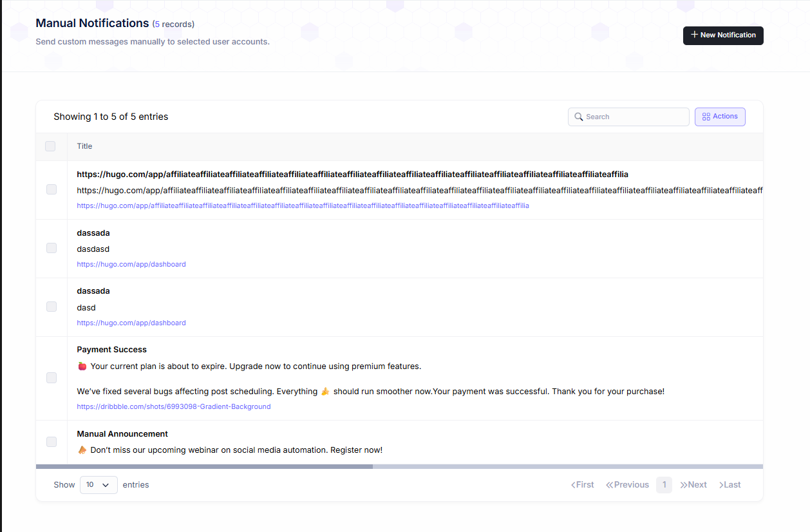The width and height of the screenshot is (810, 532).
Task: Click the Previous page double-chevron icon
Action: pos(609,485)
